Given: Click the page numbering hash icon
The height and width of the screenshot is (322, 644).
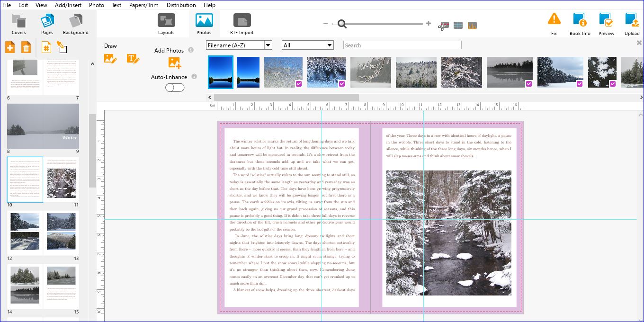Looking at the screenshot, I should click(x=46, y=47).
